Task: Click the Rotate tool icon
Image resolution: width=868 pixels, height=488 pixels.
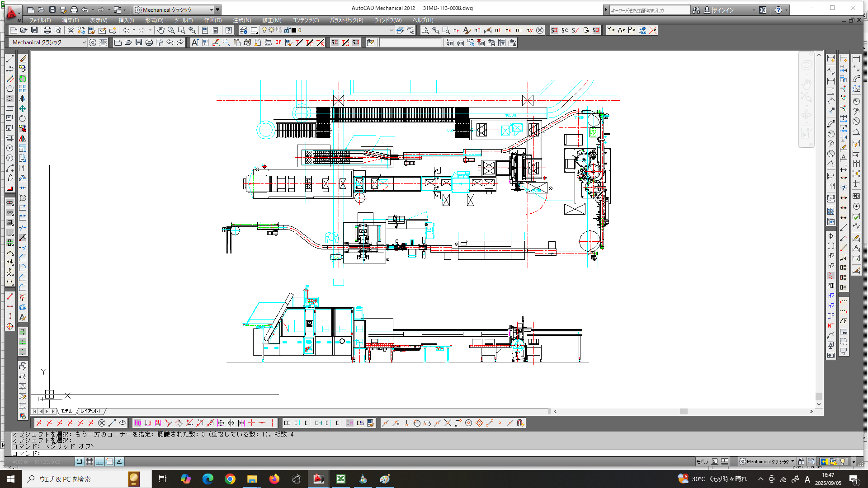Action: point(22,118)
